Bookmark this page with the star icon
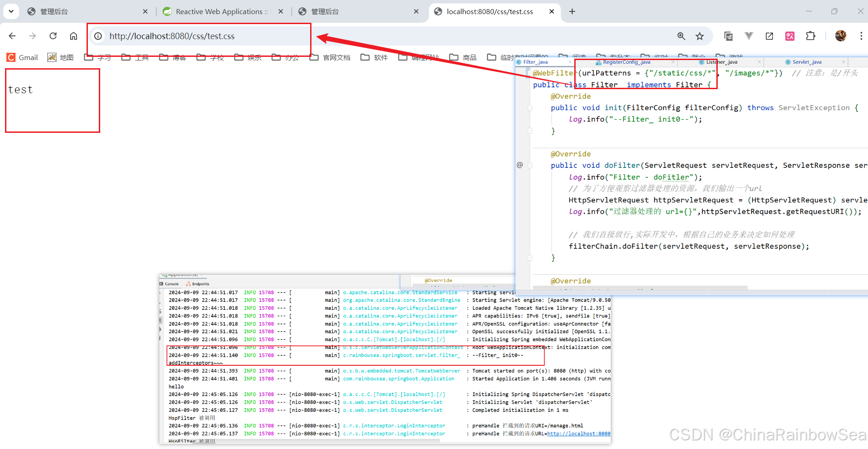This screenshot has height=449, width=868. coord(700,36)
